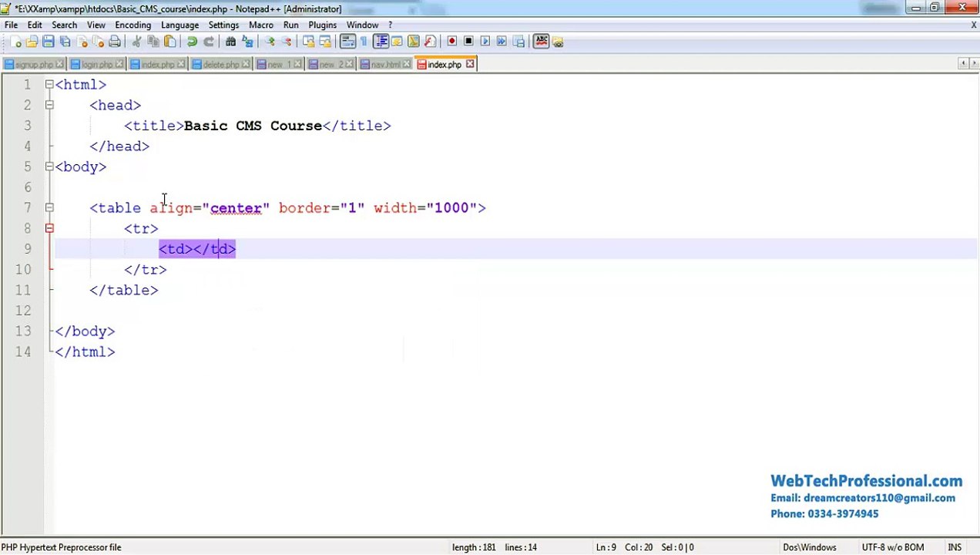Image resolution: width=980 pixels, height=555 pixels.
Task: Click Synchronize Horizontal Scrolling icon
Action: 325,42
